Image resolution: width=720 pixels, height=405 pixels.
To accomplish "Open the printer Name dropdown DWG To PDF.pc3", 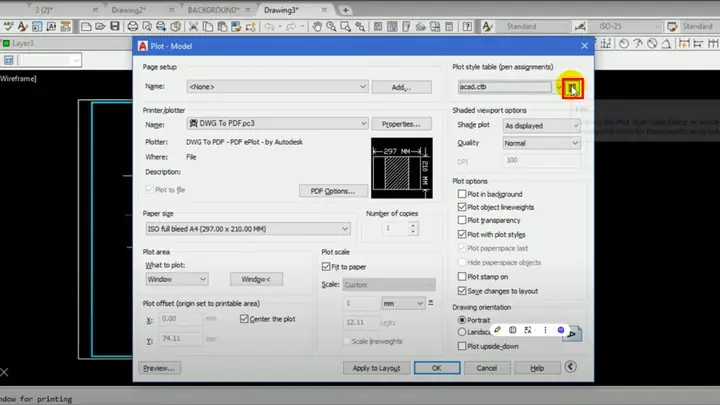I will (x=277, y=124).
